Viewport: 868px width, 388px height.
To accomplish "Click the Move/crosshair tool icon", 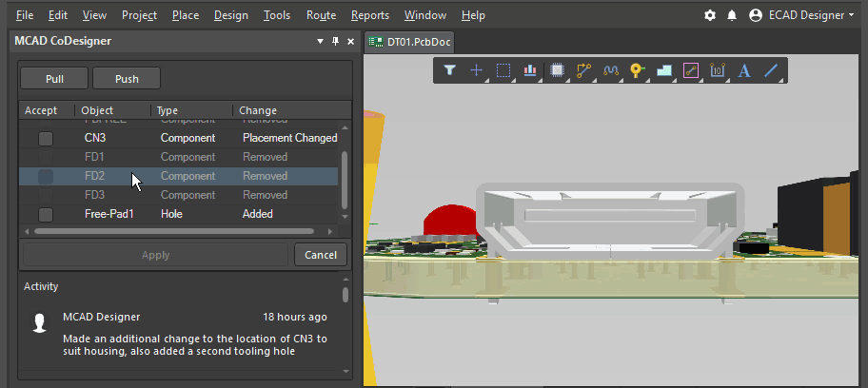I will coord(477,70).
